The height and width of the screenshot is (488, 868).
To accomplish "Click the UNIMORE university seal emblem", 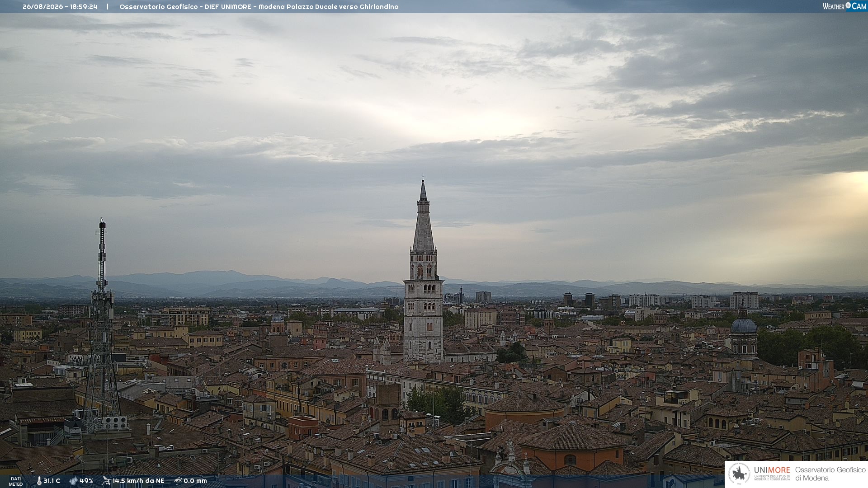I will tap(739, 474).
